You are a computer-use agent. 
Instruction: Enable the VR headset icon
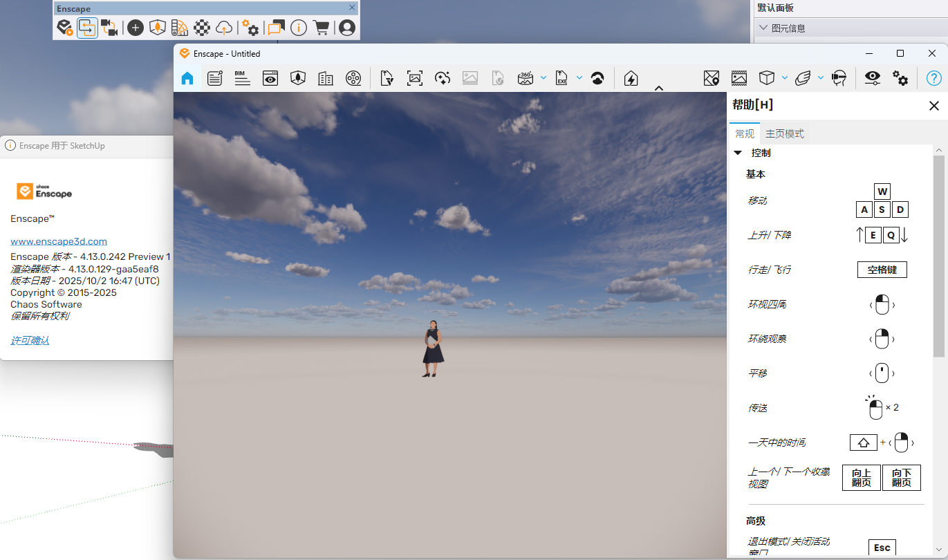[839, 79]
